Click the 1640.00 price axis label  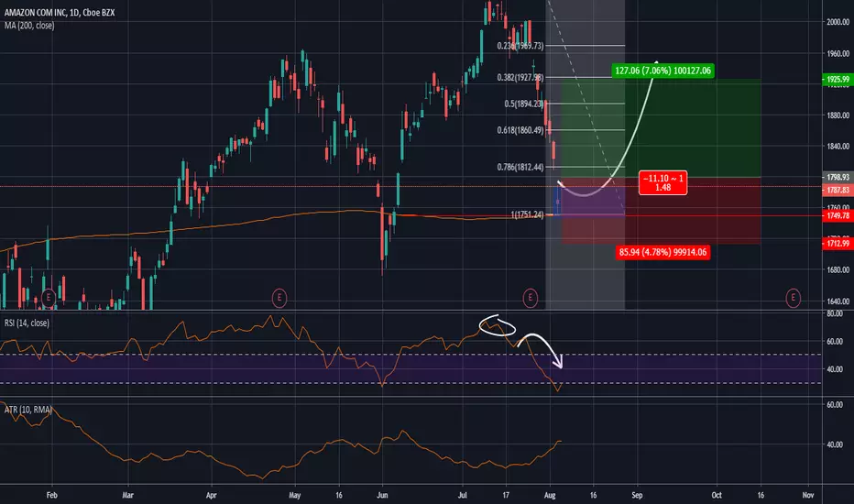[x=838, y=301]
